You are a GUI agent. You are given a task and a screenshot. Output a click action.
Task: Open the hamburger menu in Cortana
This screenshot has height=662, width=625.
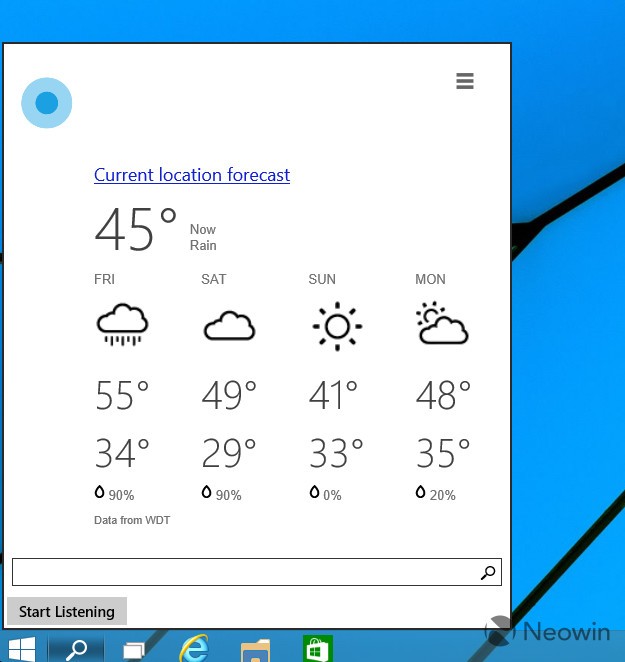[x=464, y=82]
